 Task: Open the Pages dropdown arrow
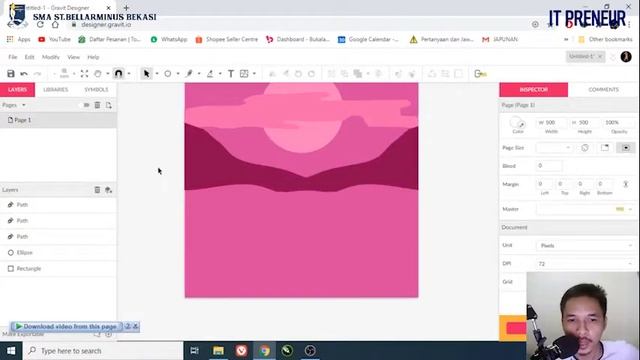24,105
